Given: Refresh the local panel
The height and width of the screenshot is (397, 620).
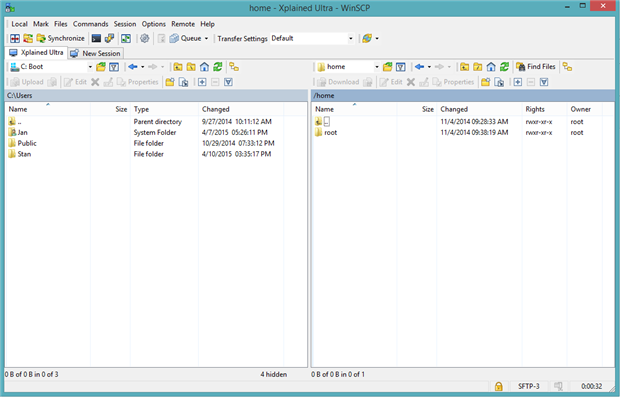Looking at the screenshot, I should click(x=217, y=67).
